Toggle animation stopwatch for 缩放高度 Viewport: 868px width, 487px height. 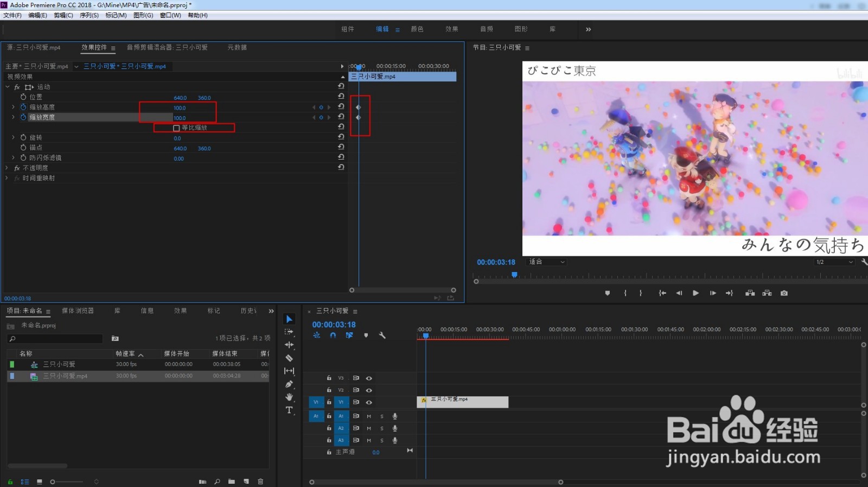pyautogui.click(x=23, y=107)
